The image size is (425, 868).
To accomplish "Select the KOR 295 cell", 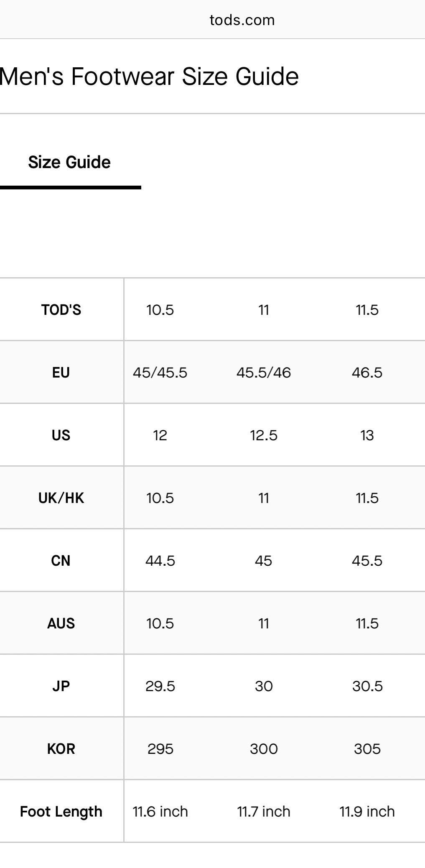I will (160, 749).
